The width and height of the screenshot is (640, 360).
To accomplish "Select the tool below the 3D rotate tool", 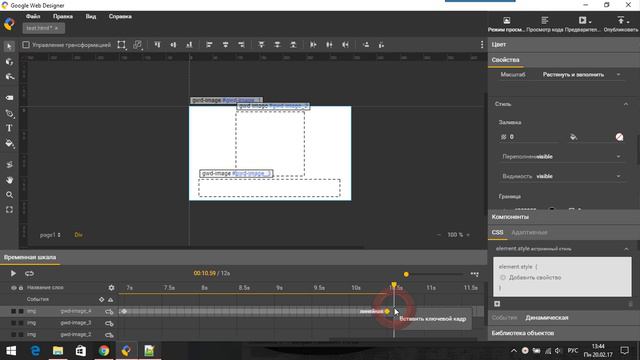I will (9, 77).
